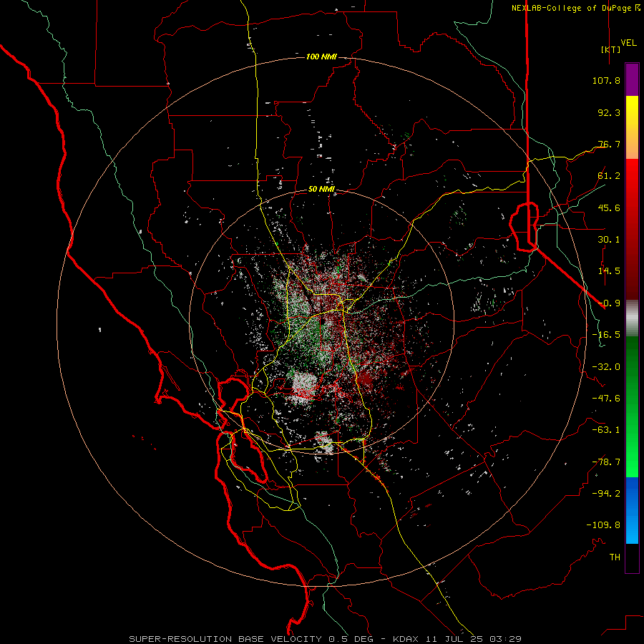Click the -32.0 velocity scale value

tap(606, 367)
